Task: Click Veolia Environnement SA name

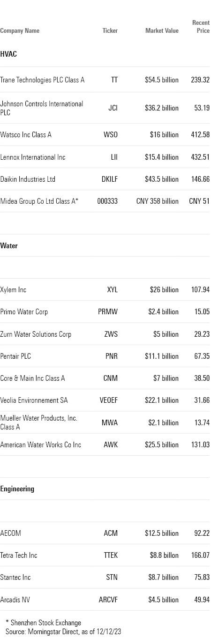Action: pyautogui.click(x=34, y=400)
